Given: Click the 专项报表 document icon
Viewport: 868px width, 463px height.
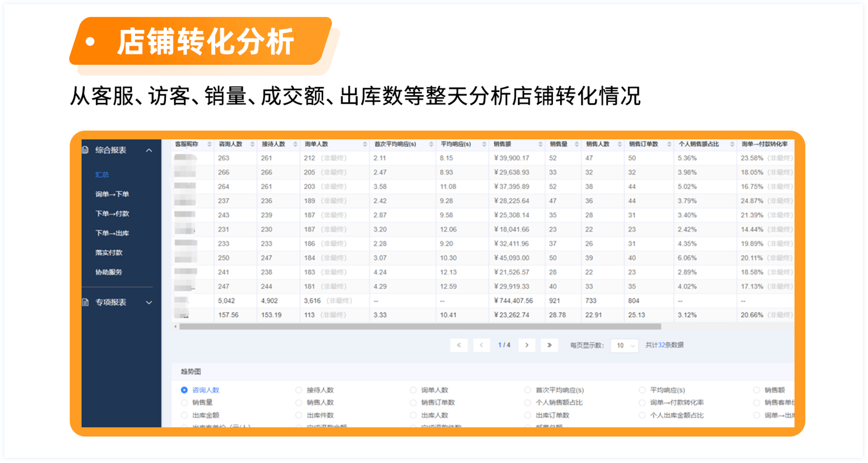Looking at the screenshot, I should 85,302.
